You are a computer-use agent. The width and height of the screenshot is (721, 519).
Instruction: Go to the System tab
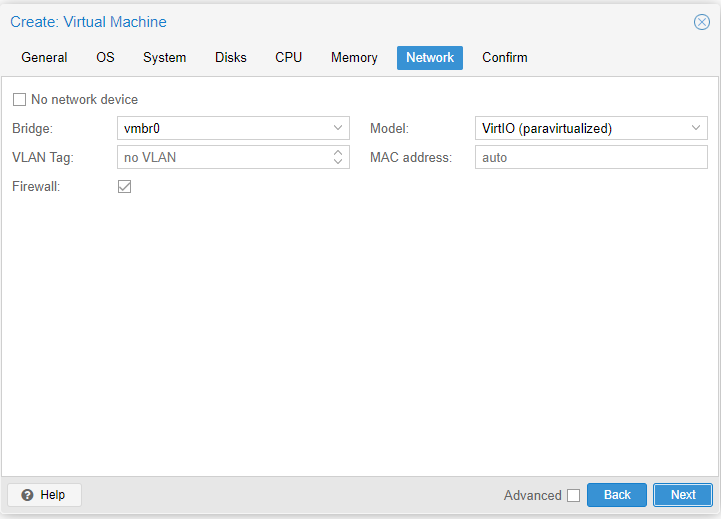click(x=164, y=57)
